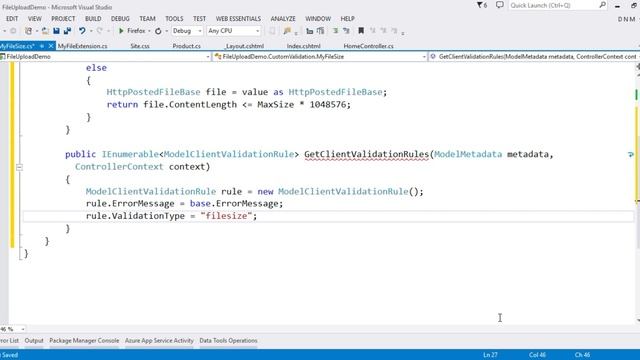Open the VIEW menu
The width and height of the screenshot is (640, 360).
point(35,19)
